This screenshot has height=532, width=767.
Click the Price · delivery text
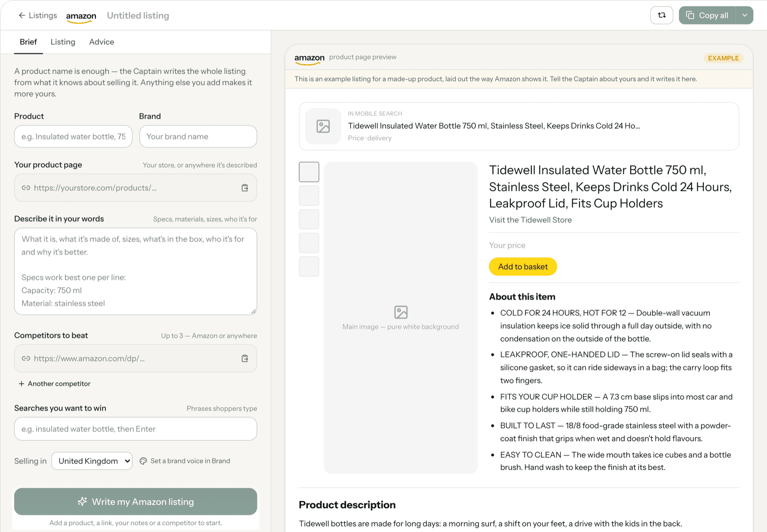click(369, 138)
